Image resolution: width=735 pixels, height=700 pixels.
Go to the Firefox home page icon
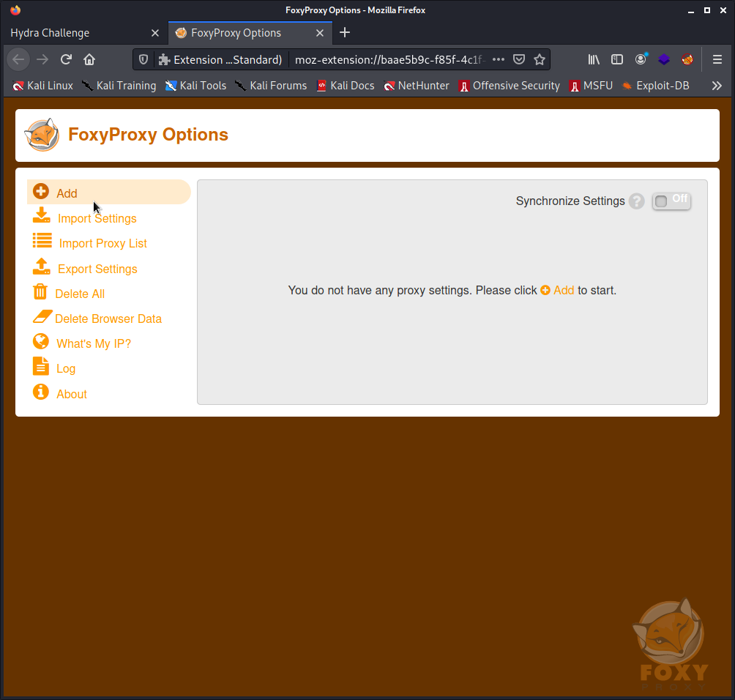point(89,59)
